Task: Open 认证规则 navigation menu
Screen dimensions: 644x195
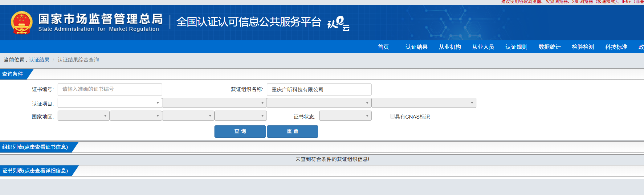Action: 516,47
